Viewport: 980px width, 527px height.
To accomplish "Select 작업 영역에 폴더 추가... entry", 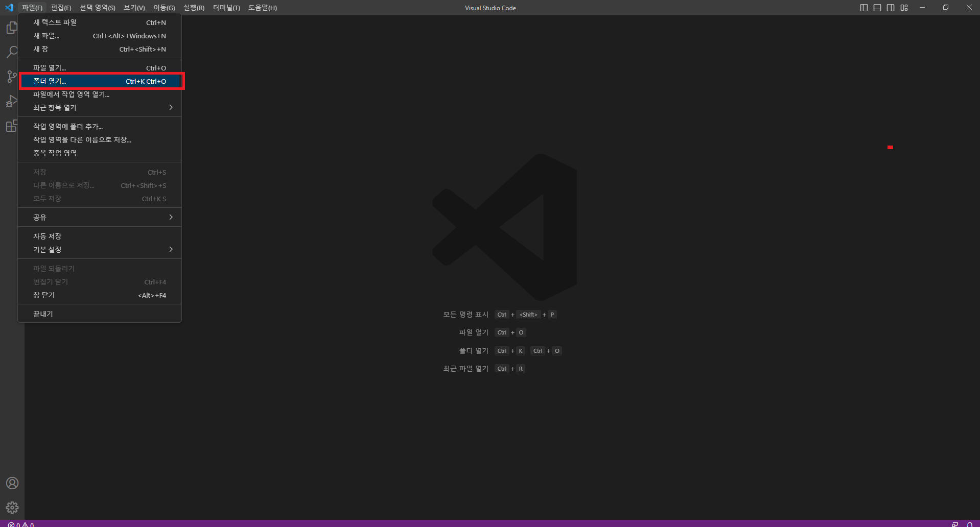I will (x=100, y=127).
